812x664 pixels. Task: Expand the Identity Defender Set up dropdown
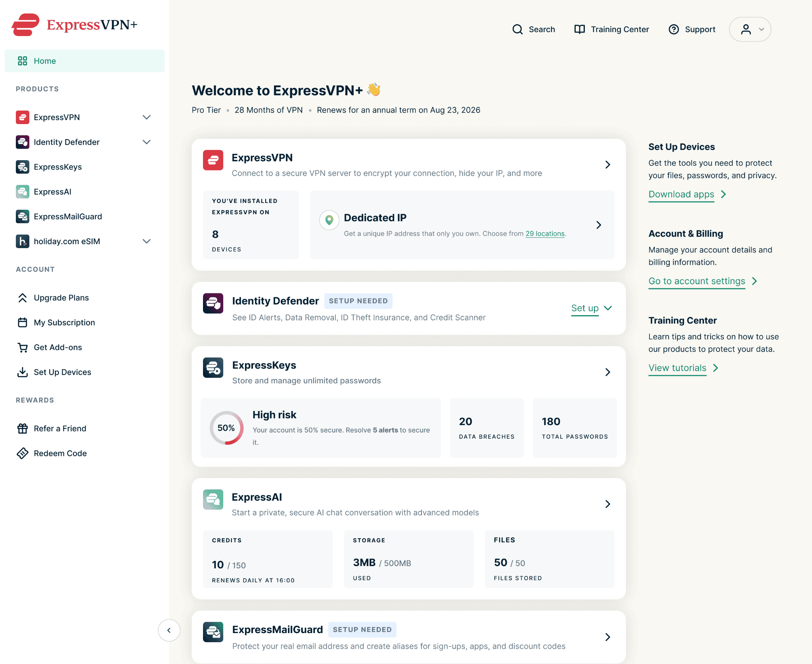592,308
